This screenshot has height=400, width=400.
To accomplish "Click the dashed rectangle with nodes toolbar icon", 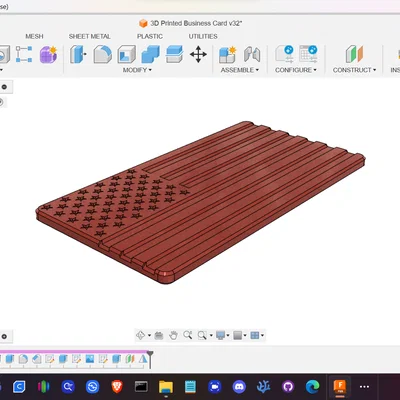I will pos(24,55).
